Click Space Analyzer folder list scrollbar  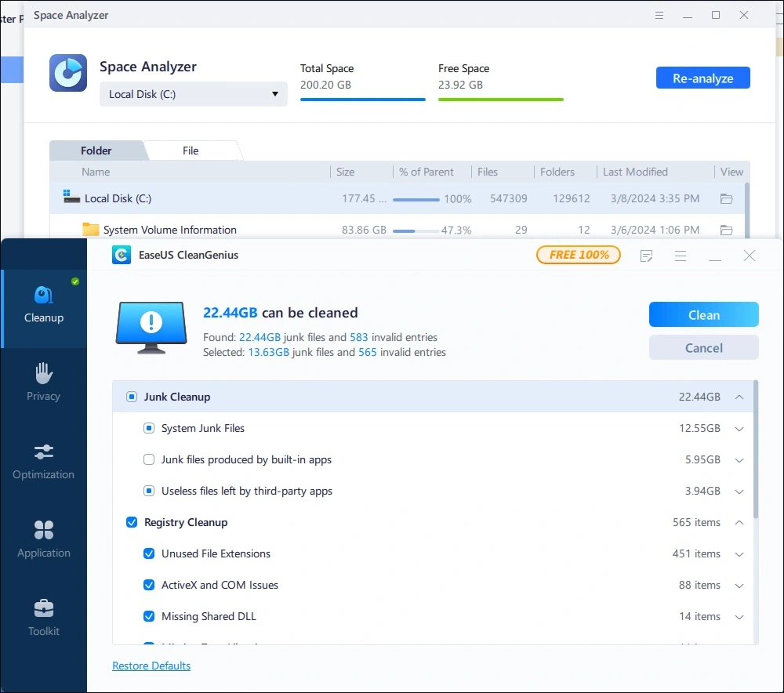(x=747, y=210)
